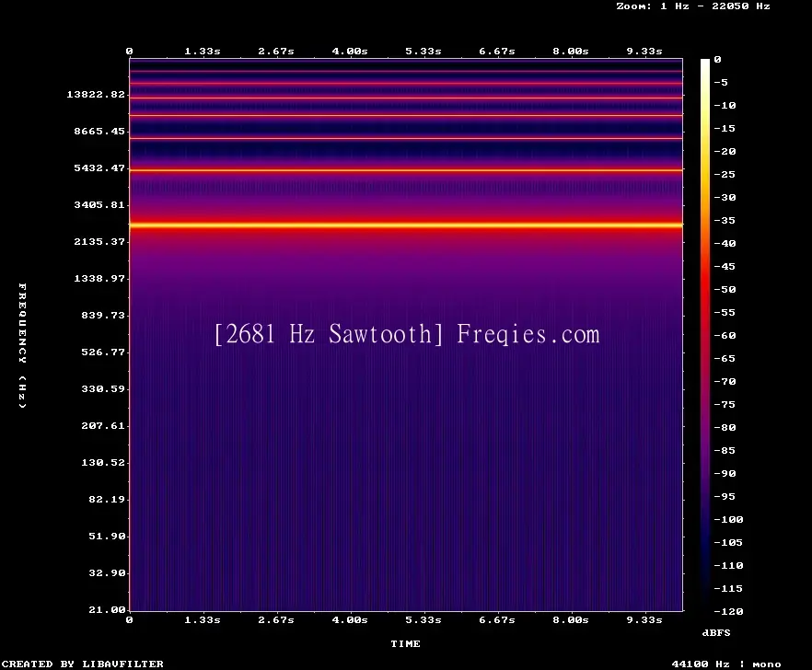Click the 4.00s label on the upper time axis
Screen dimensions: 812x670
pos(350,52)
